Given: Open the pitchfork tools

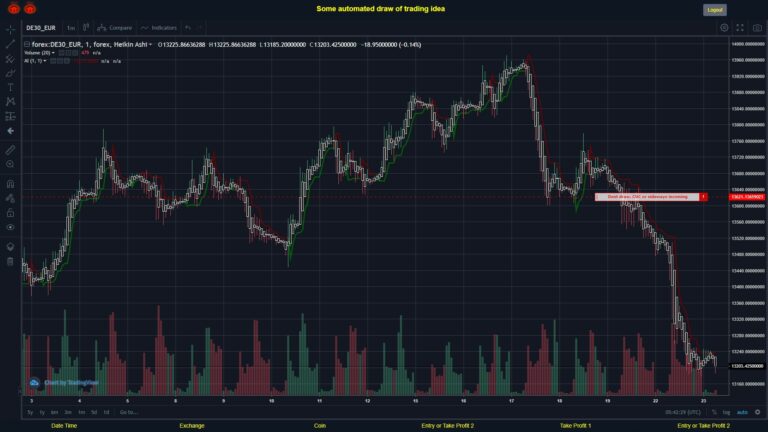Looking at the screenshot, I should coord(10,59).
